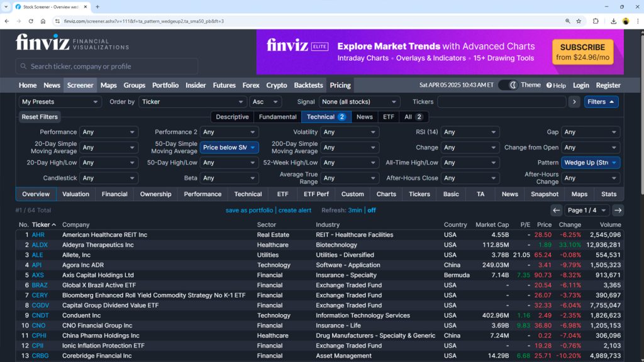Switch to the Descriptive filter tab
Image resolution: width=644 pixels, height=362 pixels.
tap(232, 117)
